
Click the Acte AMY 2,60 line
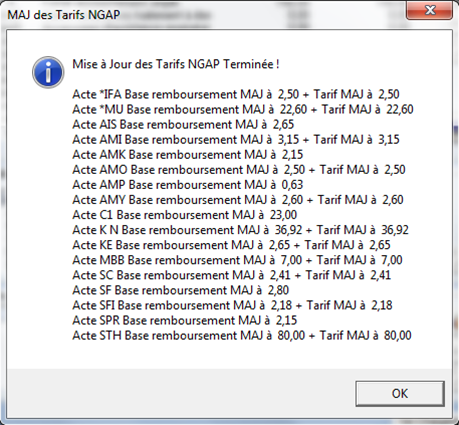[238, 200]
